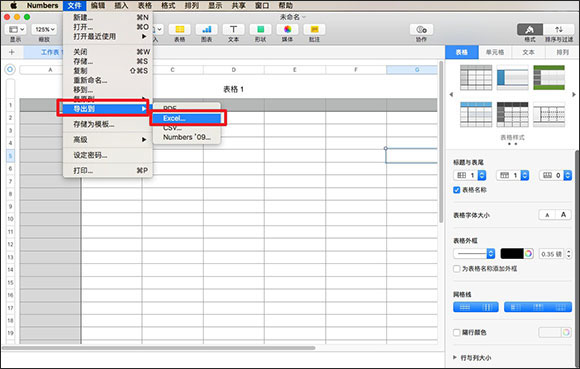
Task: Select 存储为模板… in the File menu
Action: [x=94, y=124]
